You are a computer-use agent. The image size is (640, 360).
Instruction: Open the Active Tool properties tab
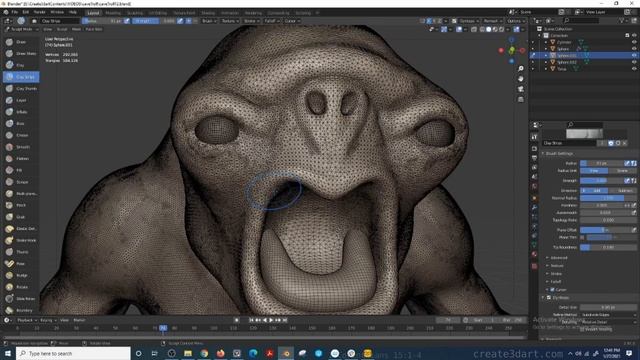[x=534, y=138]
